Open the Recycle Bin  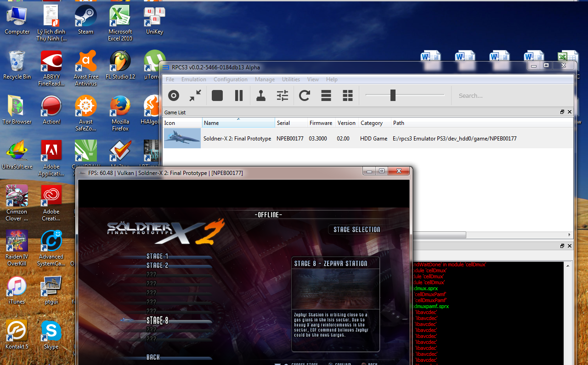point(17,65)
